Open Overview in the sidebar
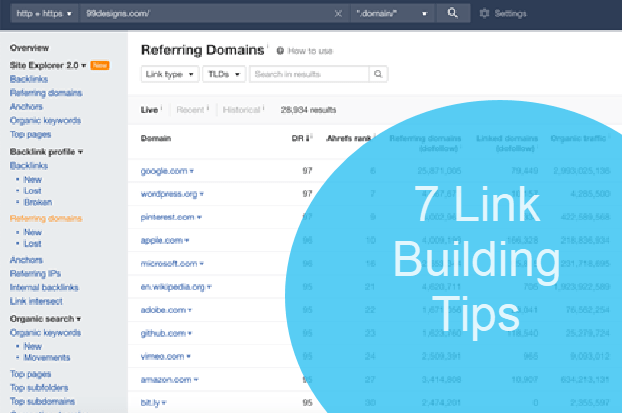This screenshot has width=622, height=413. pyautogui.click(x=29, y=48)
